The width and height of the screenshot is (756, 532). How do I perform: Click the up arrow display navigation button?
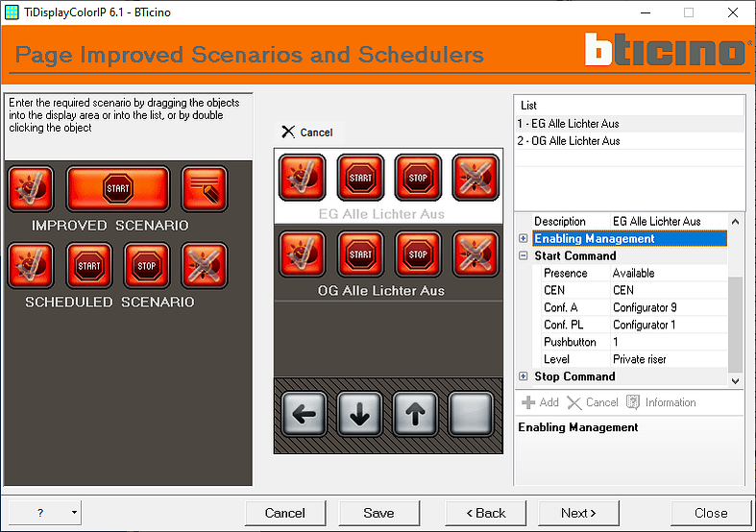tap(415, 414)
